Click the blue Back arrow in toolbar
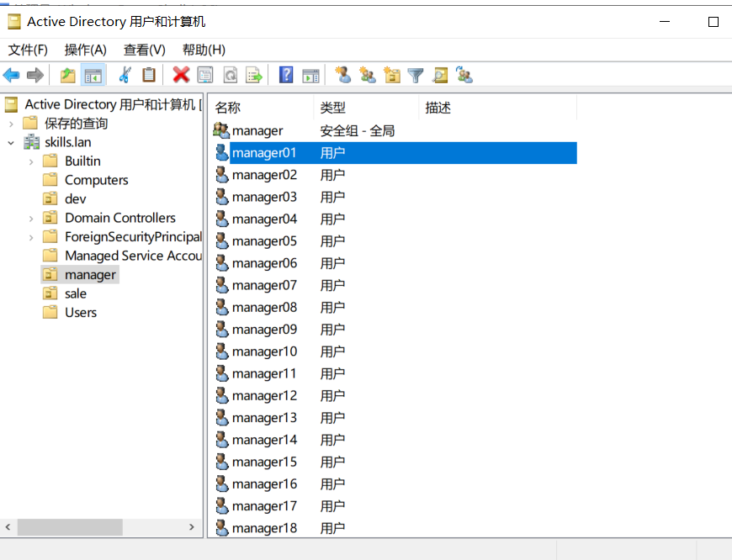Screen dimensions: 732x560 12,76
